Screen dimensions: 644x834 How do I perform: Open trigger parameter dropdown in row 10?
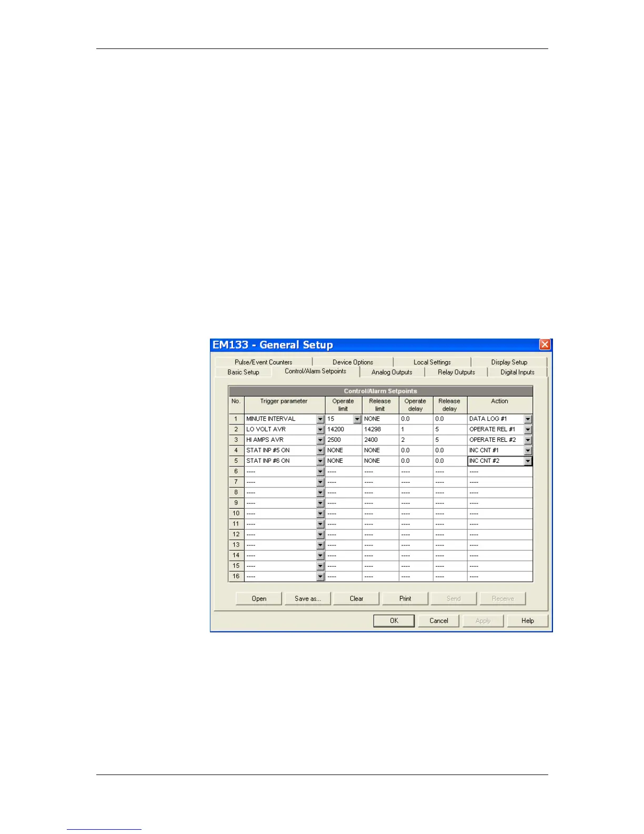(320, 514)
